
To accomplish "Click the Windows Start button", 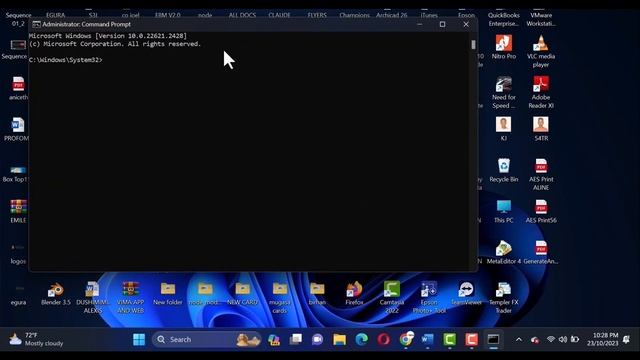I will 139,339.
